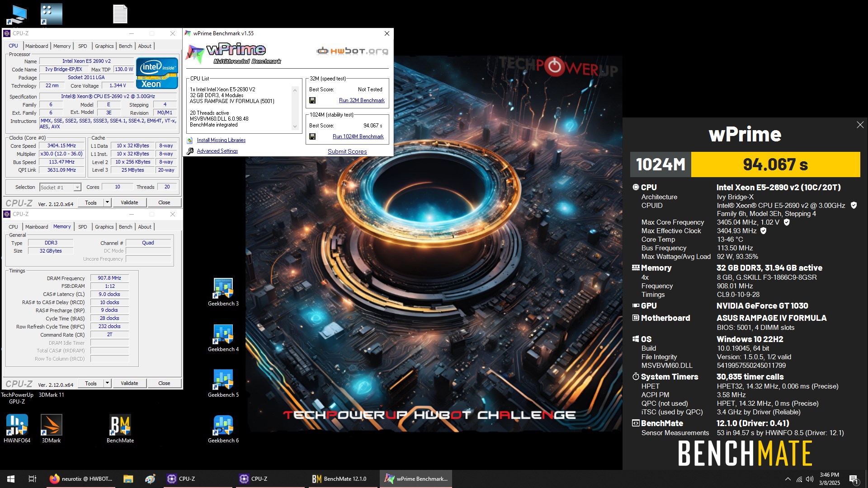
Task: Click the taskbar clock showing 3:46 PM
Action: pyautogui.click(x=829, y=479)
